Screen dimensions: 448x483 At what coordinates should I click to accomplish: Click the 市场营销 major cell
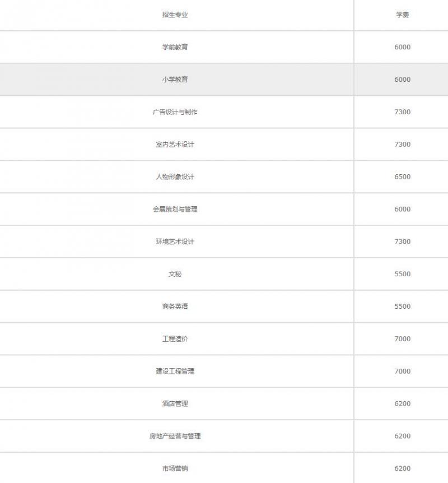click(x=175, y=469)
